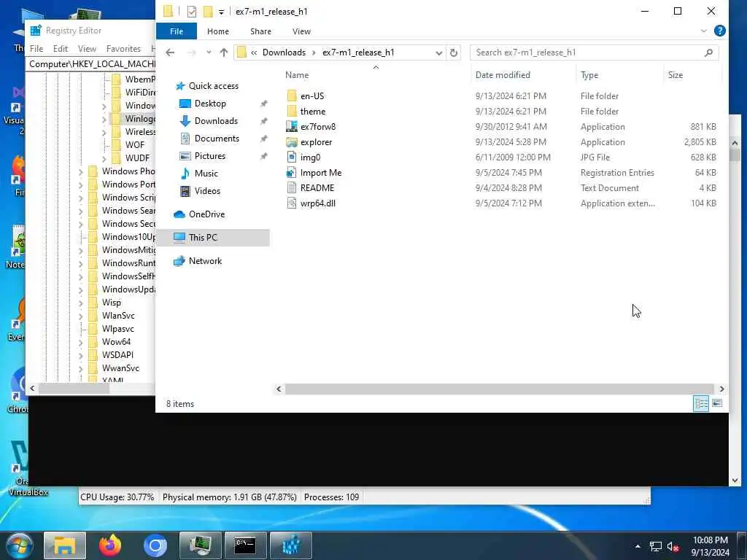This screenshot has height=560, width=747.
Task: Expand the WUDF registry key
Action: click(104, 158)
